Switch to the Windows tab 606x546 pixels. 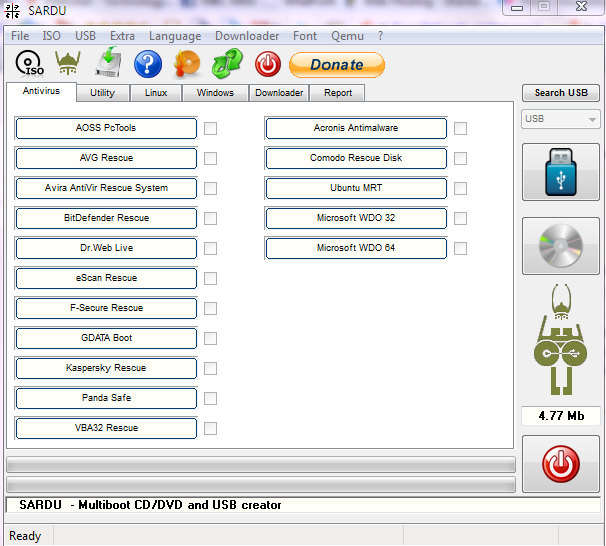(215, 93)
